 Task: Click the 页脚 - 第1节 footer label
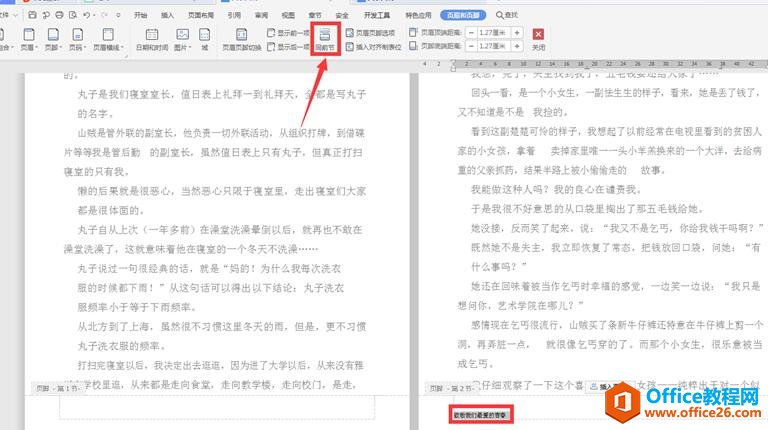click(x=57, y=388)
